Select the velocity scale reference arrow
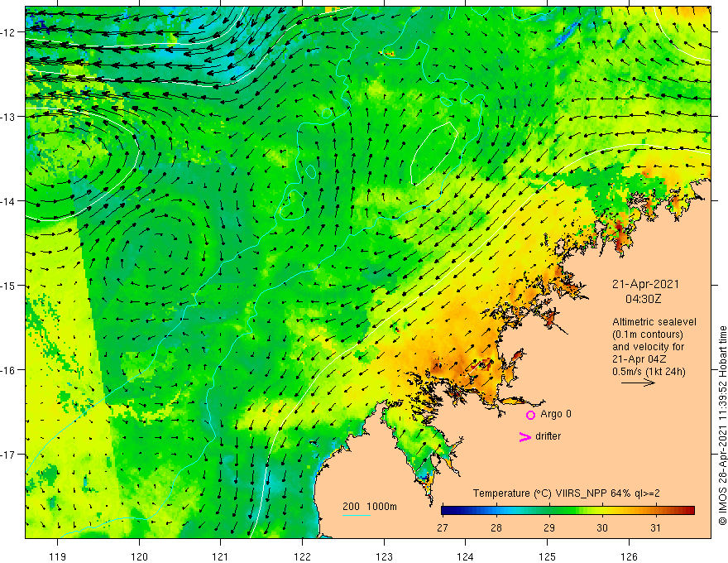Viewport: 728px width, 563px height. [x=639, y=383]
